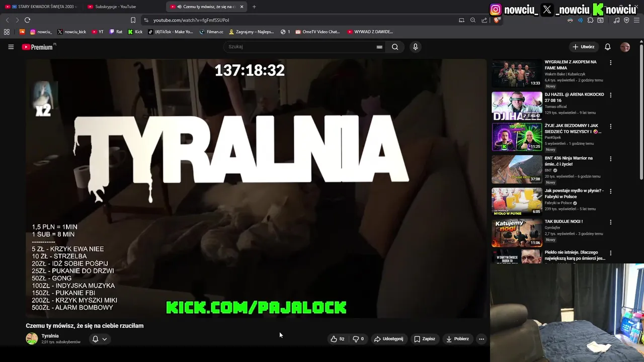
Task: Click Udostępnij share button
Action: click(388, 339)
